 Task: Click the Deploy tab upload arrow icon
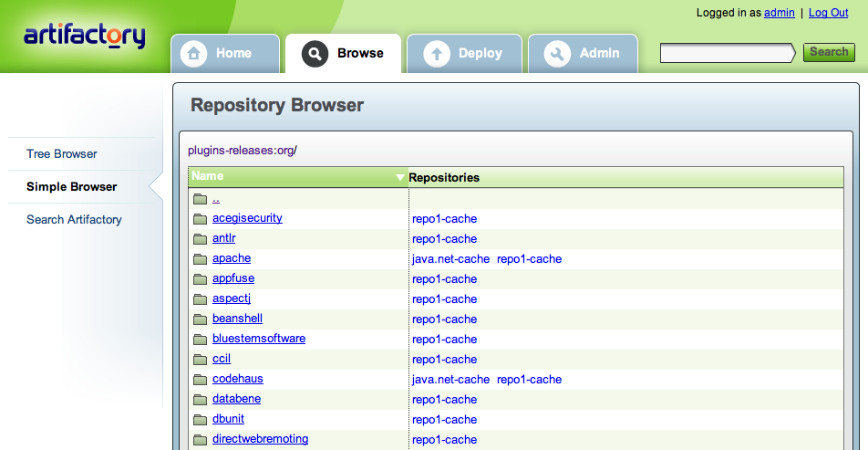pos(436,54)
